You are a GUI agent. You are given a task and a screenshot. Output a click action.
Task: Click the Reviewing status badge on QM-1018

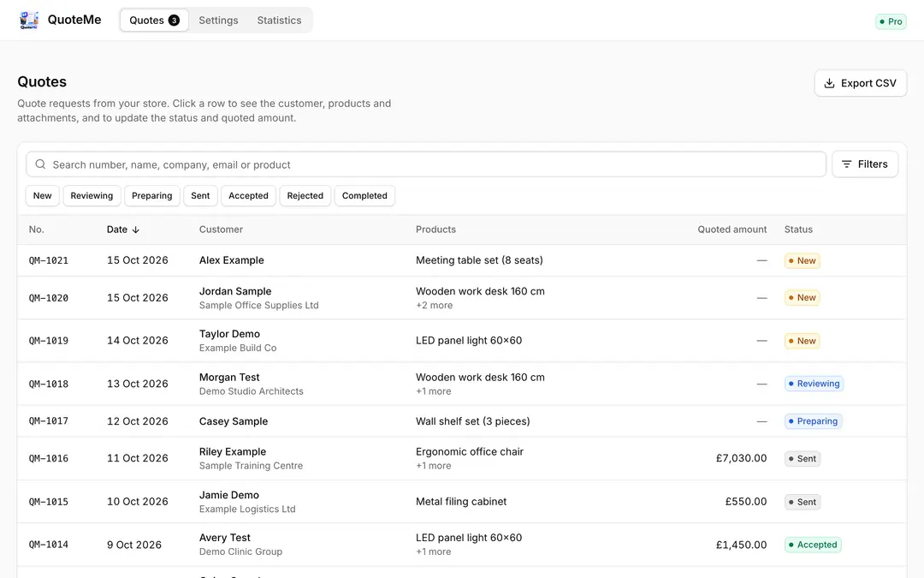click(x=814, y=384)
